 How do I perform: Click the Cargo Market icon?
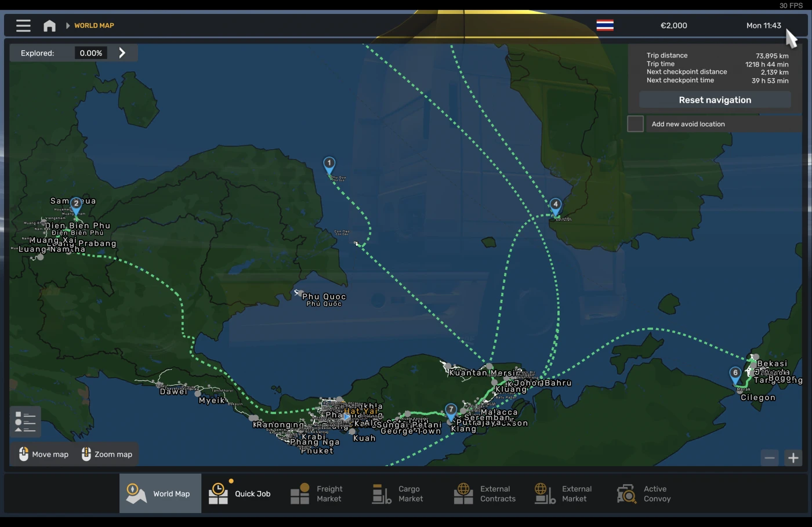381,492
